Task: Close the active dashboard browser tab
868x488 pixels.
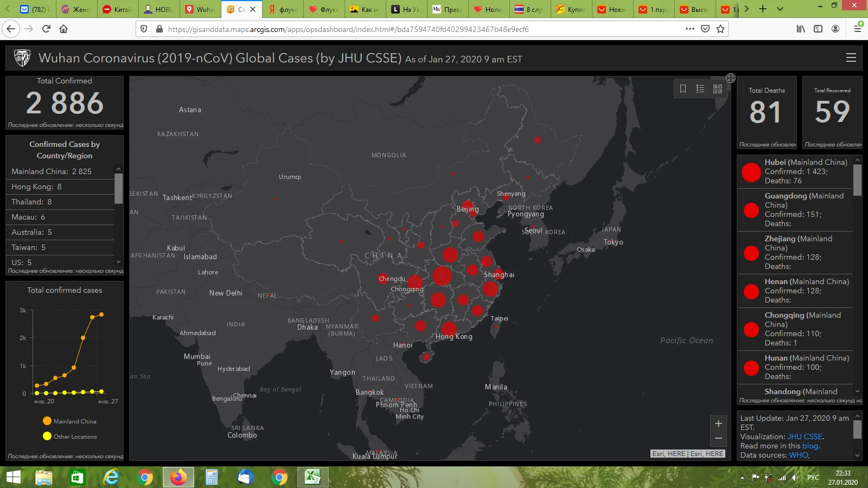Action: (x=253, y=9)
